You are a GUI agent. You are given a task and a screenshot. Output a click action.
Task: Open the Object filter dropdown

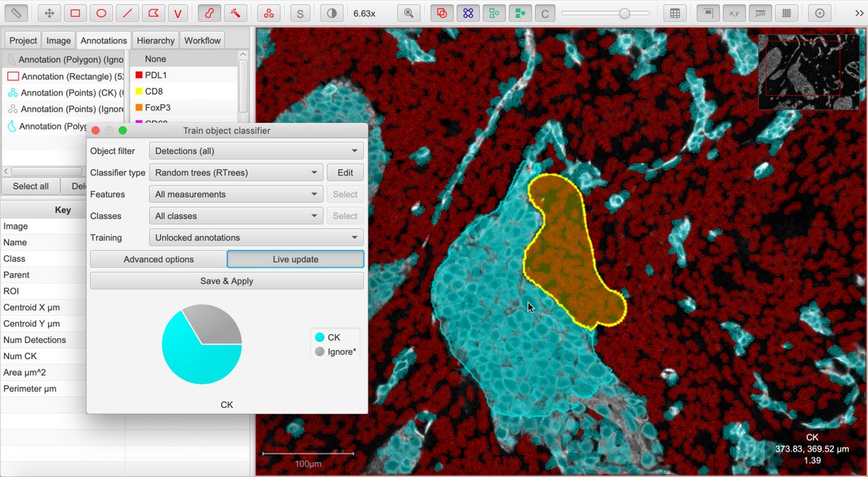(255, 150)
